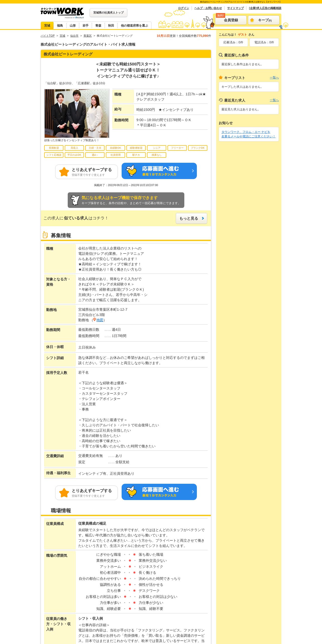The image size is (322, 644).
Task: Open the サイトマップ link
Action: click(235, 8)
